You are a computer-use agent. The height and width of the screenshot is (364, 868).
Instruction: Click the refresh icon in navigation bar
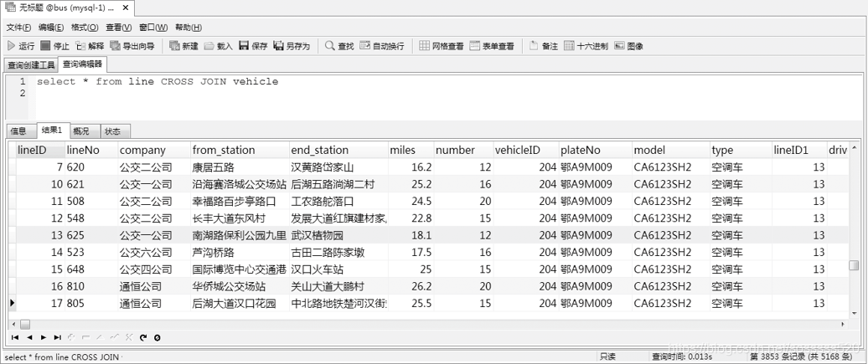pyautogui.click(x=143, y=337)
